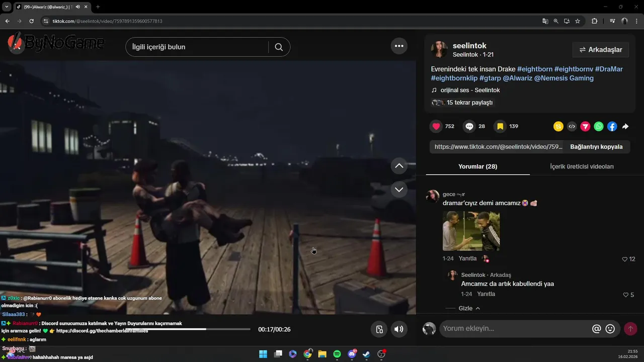Like the comment by gece
The image size is (644, 362).
click(x=625, y=259)
